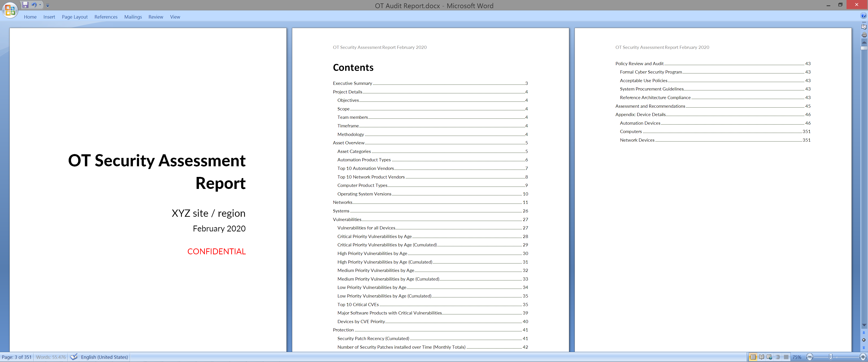Click the Contents heading on page two

click(x=353, y=67)
